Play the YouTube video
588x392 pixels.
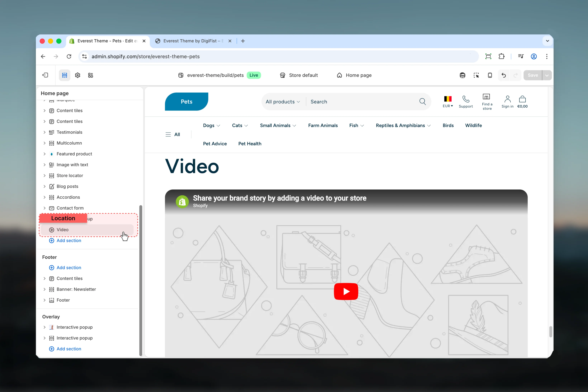click(x=346, y=291)
